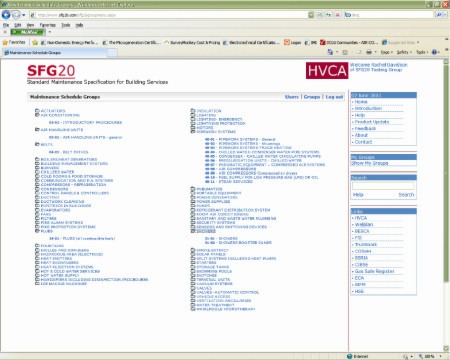Click the Favorites star icon
Image resolution: width=450 pixels, height=360 pixels.
[5, 42]
